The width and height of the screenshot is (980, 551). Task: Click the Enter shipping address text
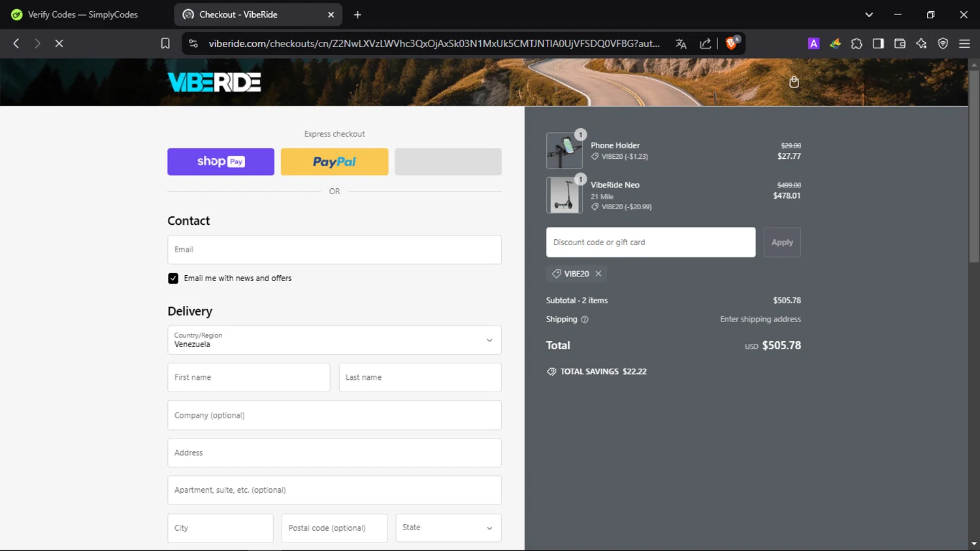click(x=760, y=320)
